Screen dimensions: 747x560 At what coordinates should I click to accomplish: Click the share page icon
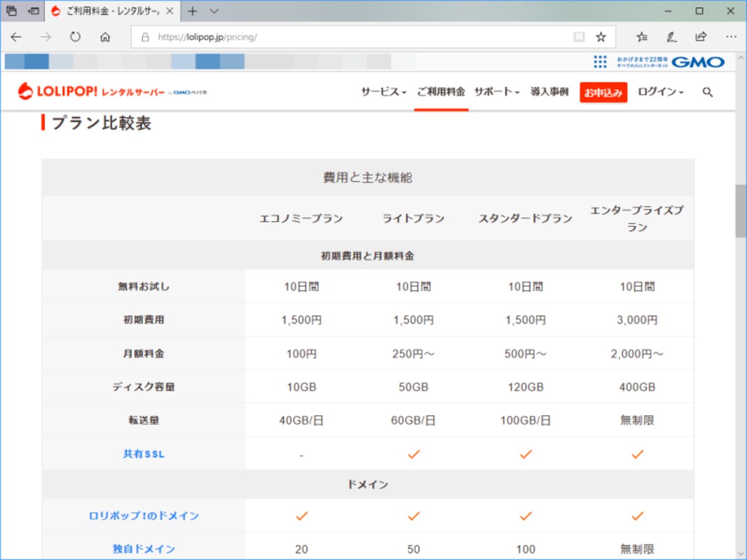pos(701,37)
